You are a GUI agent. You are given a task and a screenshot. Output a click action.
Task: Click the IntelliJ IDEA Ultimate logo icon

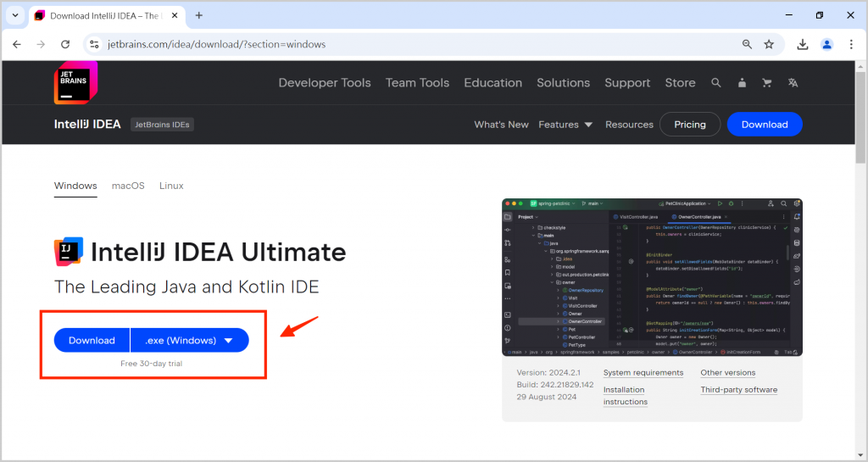pos(69,251)
